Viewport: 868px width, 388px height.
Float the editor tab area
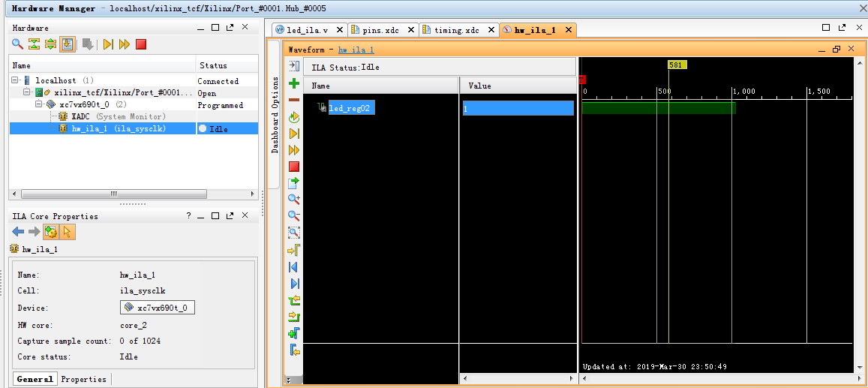pyautogui.click(x=842, y=27)
